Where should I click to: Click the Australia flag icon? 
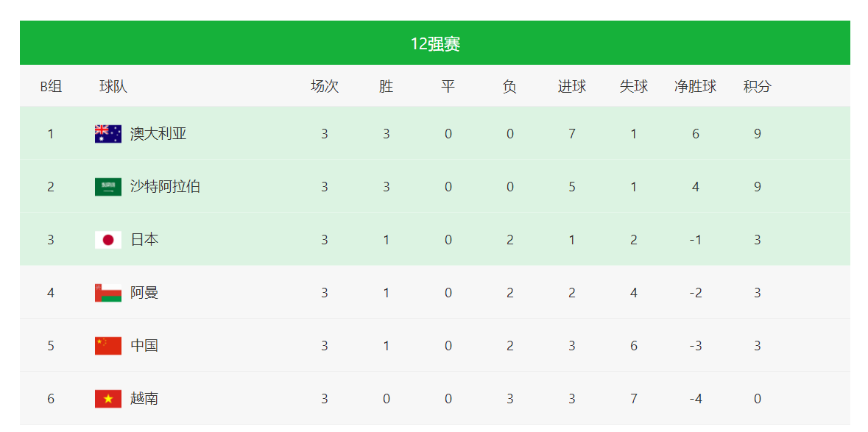tap(108, 134)
